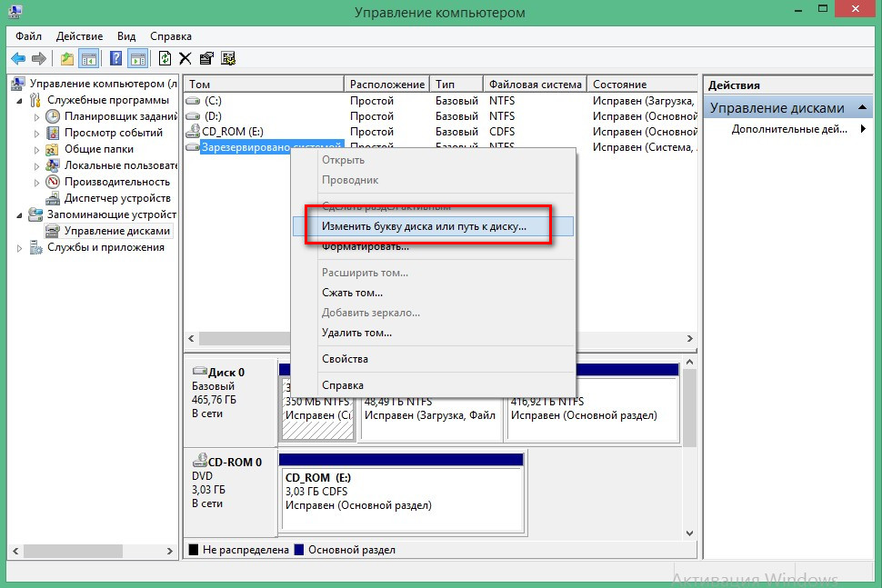
Task: Collapse the Служебные программы node
Action: [21, 100]
